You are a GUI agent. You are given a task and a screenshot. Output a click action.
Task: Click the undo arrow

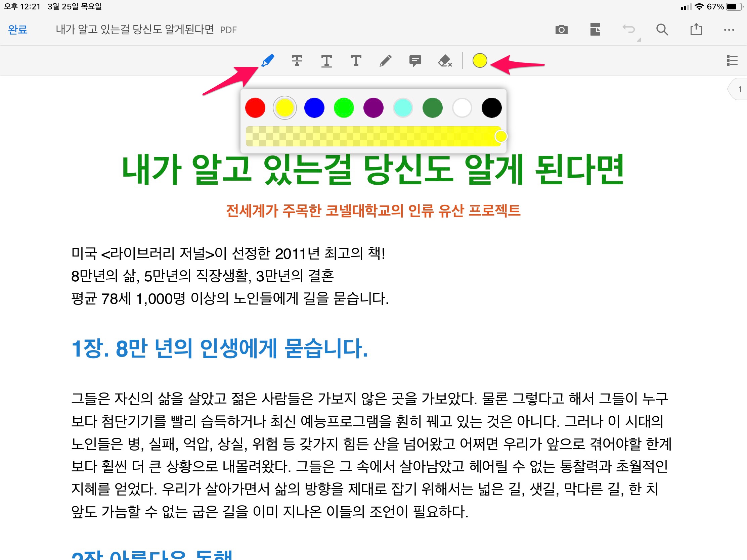[628, 29]
